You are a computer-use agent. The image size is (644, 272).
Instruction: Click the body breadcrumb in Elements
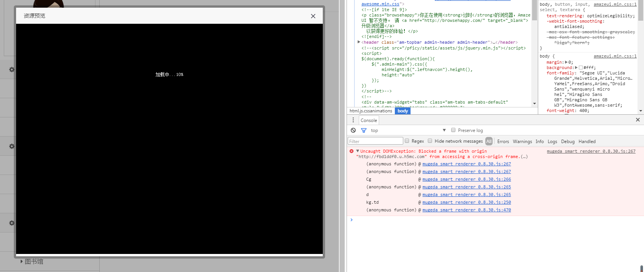click(x=402, y=111)
